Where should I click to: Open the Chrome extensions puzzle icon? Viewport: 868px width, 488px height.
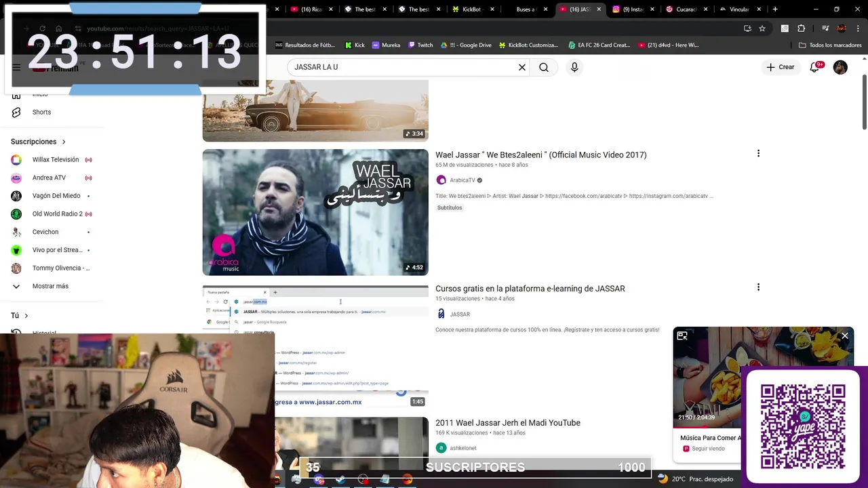(x=802, y=28)
